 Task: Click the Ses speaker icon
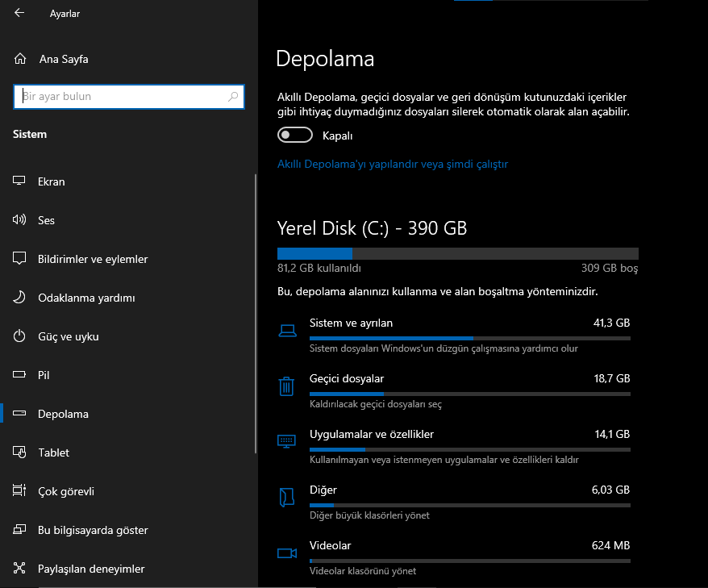tap(20, 220)
